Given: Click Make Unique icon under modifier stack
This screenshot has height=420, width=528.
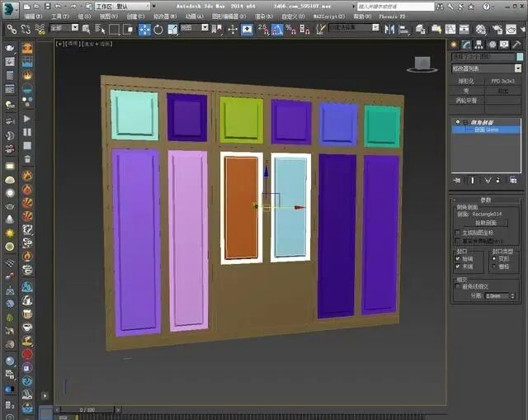Looking at the screenshot, I should 488,181.
